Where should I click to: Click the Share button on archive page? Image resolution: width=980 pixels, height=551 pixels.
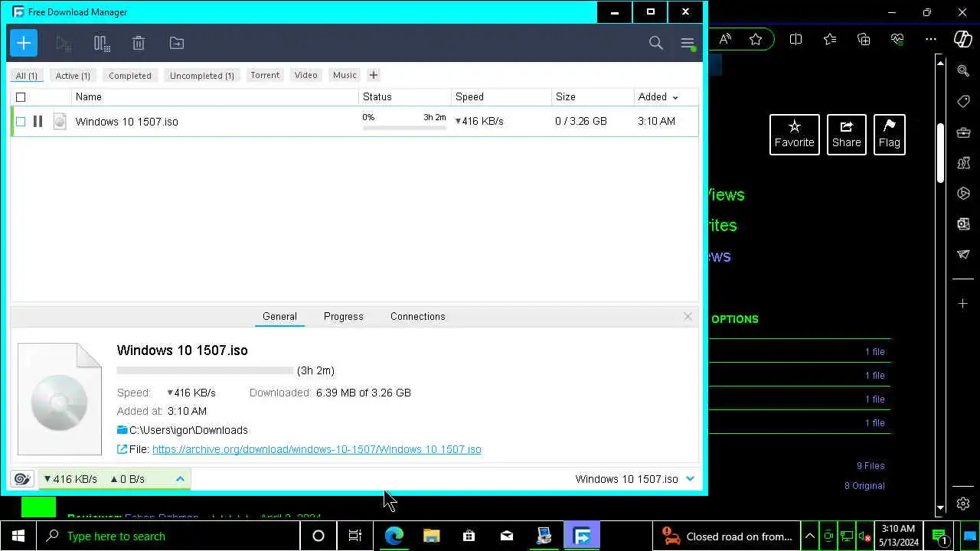(x=847, y=135)
